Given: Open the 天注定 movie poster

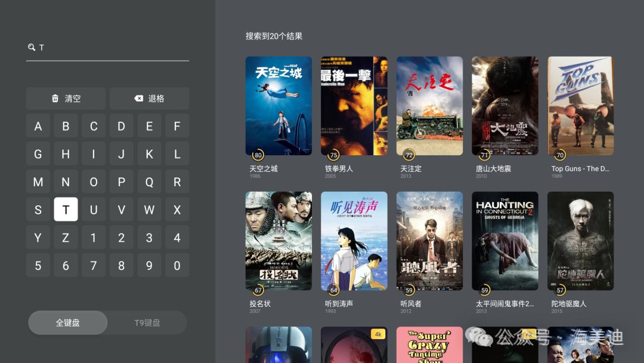Looking at the screenshot, I should [429, 106].
